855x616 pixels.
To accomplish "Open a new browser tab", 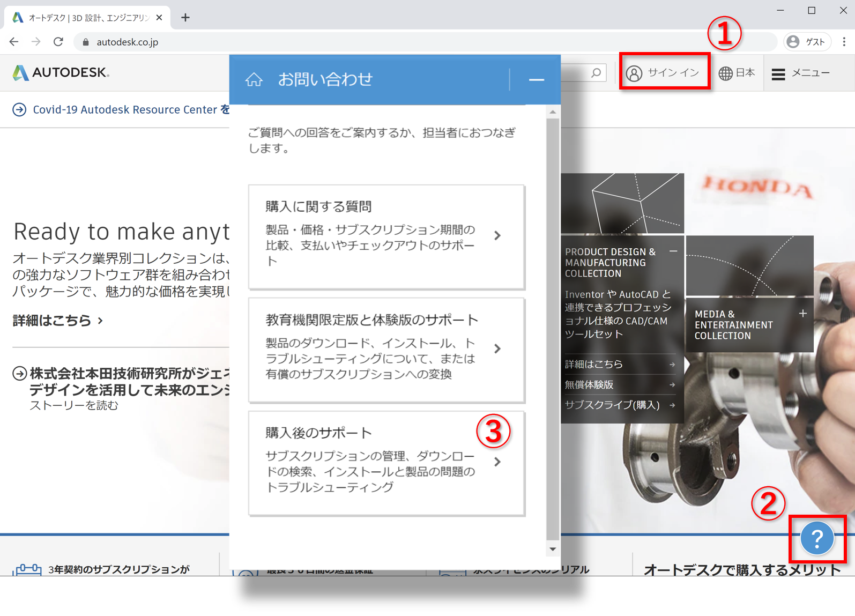I will coord(185,18).
